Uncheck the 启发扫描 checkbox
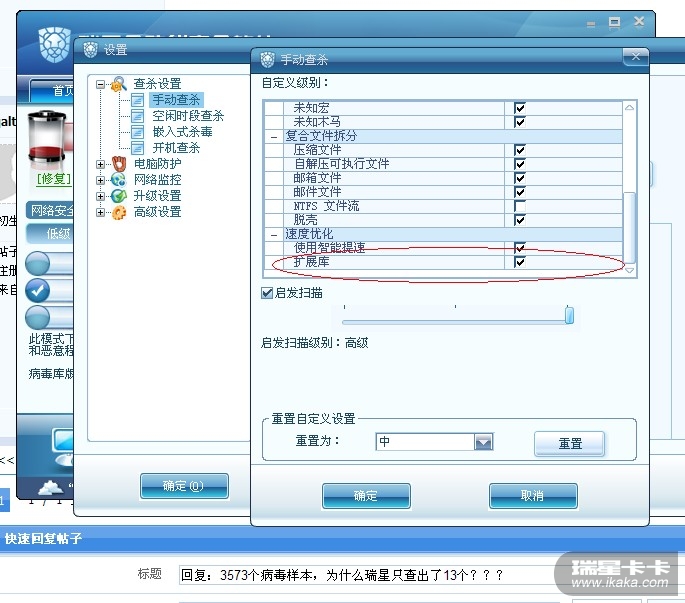685x603 pixels. [x=266, y=293]
